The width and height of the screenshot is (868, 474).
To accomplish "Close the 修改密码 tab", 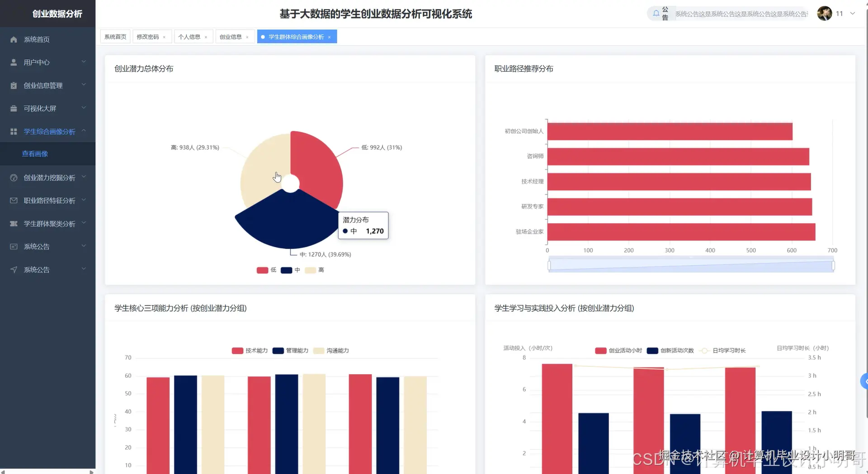I will tap(164, 37).
